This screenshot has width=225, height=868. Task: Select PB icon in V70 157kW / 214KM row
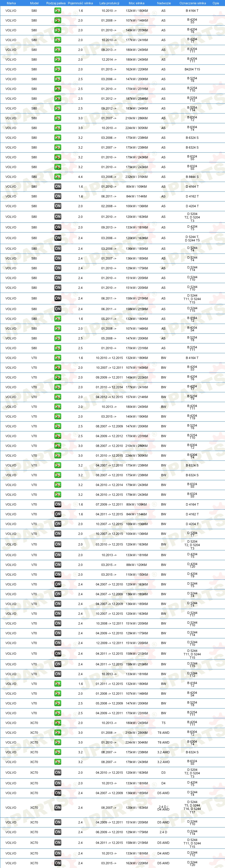point(58,397)
